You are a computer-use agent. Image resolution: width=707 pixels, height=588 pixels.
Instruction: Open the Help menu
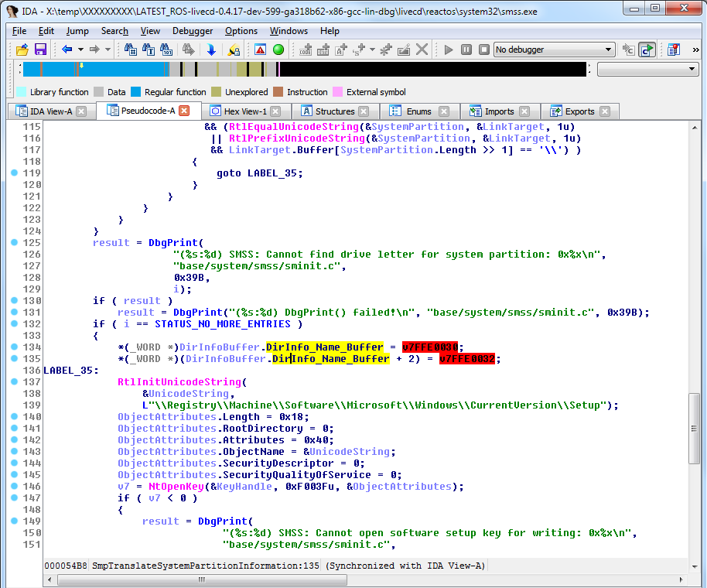[x=330, y=31]
